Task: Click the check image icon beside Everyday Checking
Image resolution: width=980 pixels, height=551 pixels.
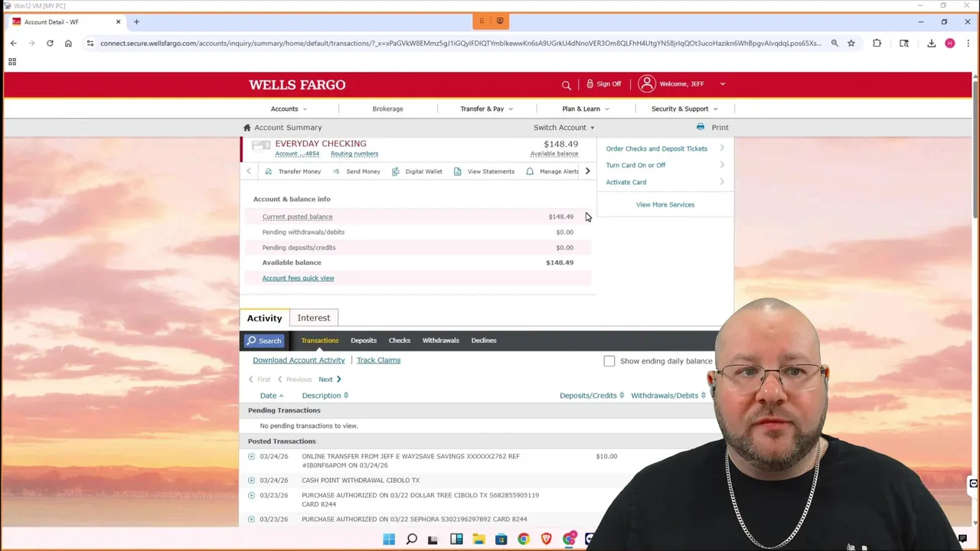Action: 261,145
